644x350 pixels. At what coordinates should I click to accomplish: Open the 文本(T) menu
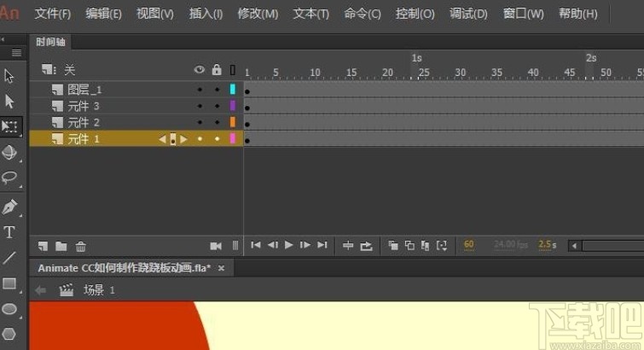coord(310,14)
